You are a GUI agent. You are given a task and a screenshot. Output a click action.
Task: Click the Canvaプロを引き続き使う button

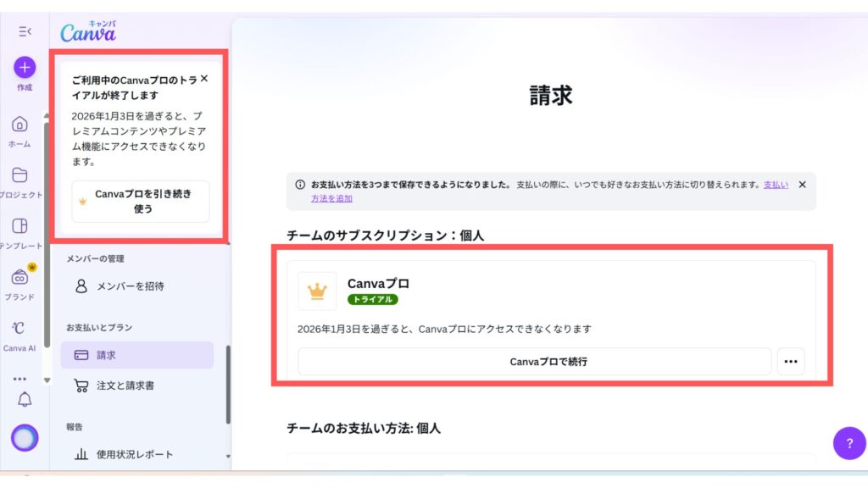click(141, 201)
